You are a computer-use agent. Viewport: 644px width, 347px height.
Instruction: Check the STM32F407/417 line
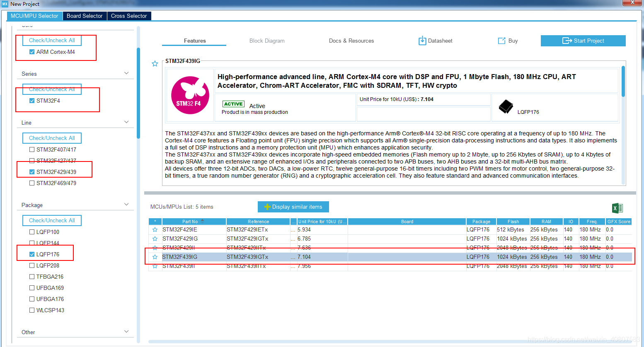click(x=32, y=149)
